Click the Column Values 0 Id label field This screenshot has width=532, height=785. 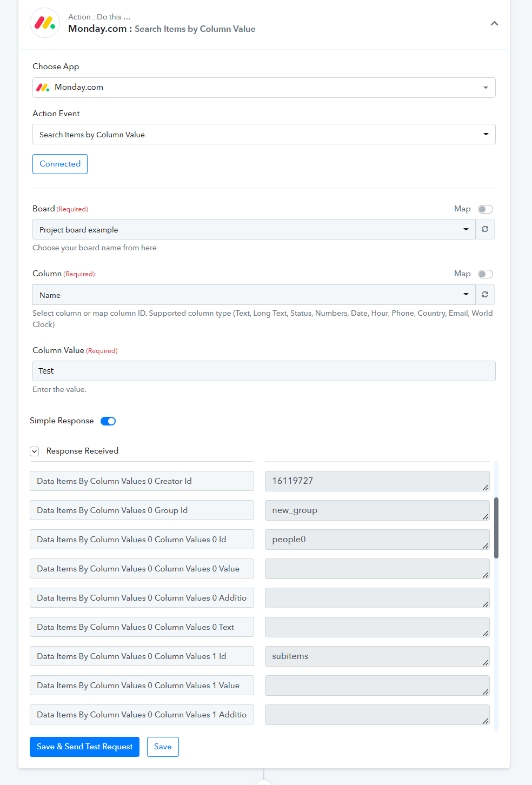tap(142, 540)
